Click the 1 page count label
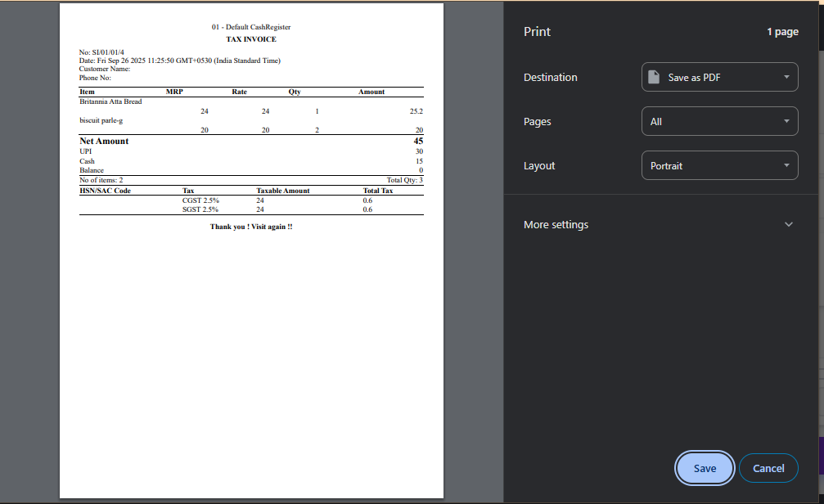The height and width of the screenshot is (504, 824). tap(781, 32)
